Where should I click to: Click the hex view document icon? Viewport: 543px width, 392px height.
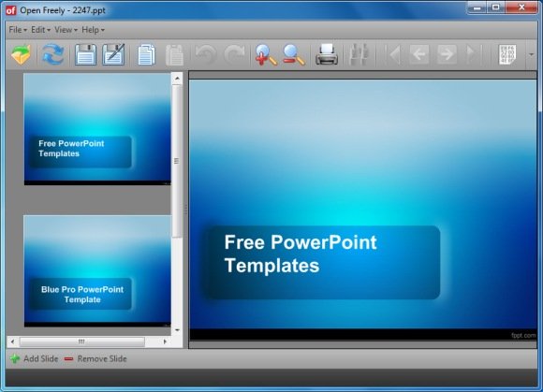tap(507, 54)
